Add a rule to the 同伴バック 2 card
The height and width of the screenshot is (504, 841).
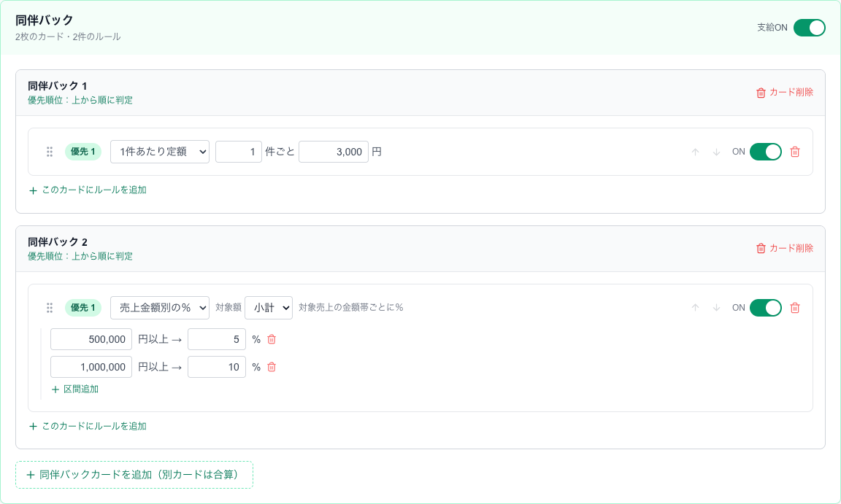(x=88, y=427)
